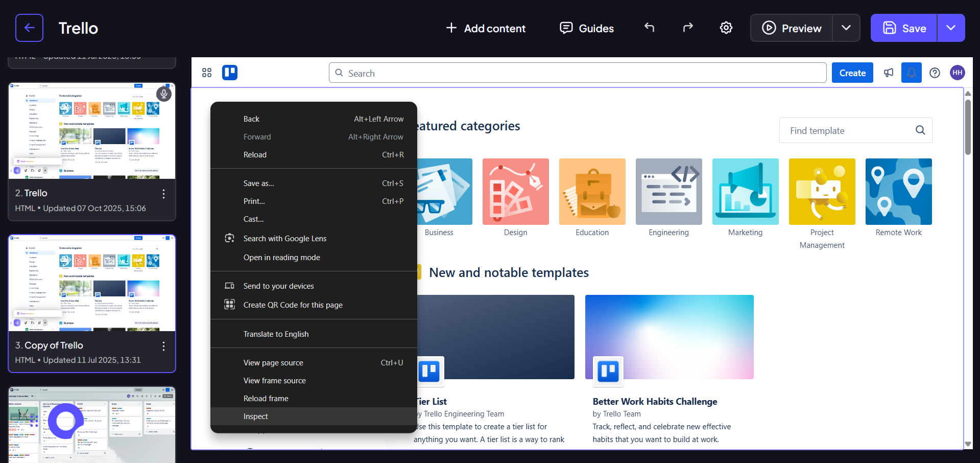Focus the Find template search box
The height and width of the screenshot is (463, 980).
(855, 130)
